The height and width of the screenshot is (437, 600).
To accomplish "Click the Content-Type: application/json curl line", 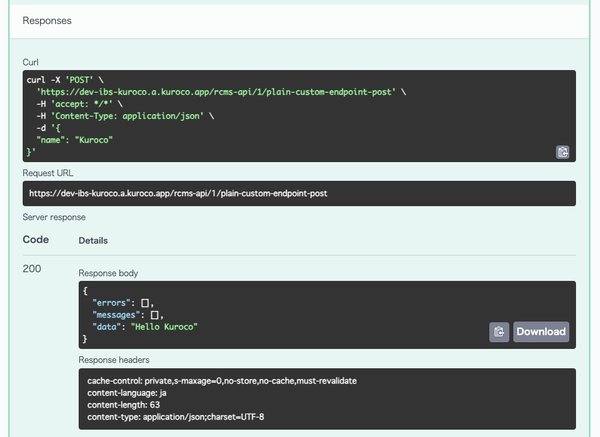I will (x=125, y=116).
